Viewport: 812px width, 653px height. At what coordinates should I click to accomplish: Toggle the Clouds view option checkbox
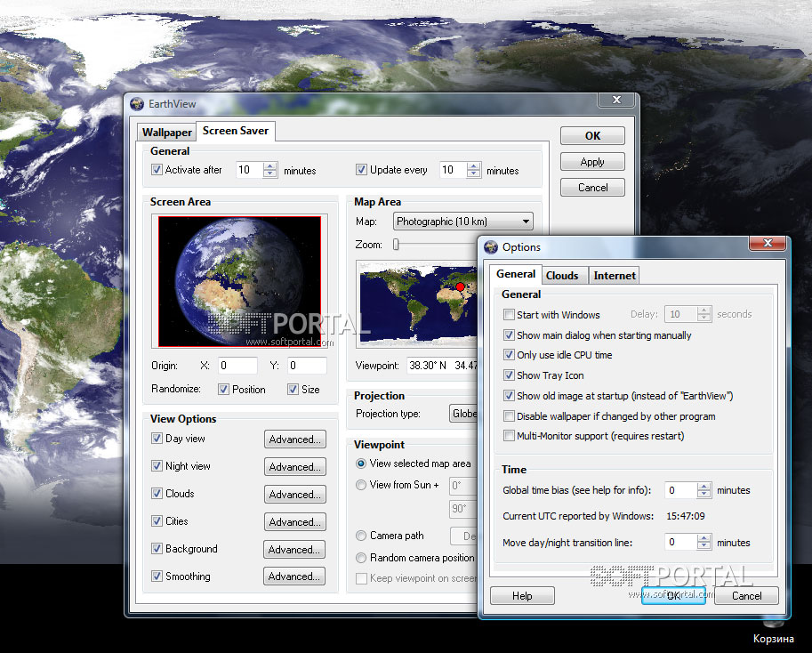[157, 493]
